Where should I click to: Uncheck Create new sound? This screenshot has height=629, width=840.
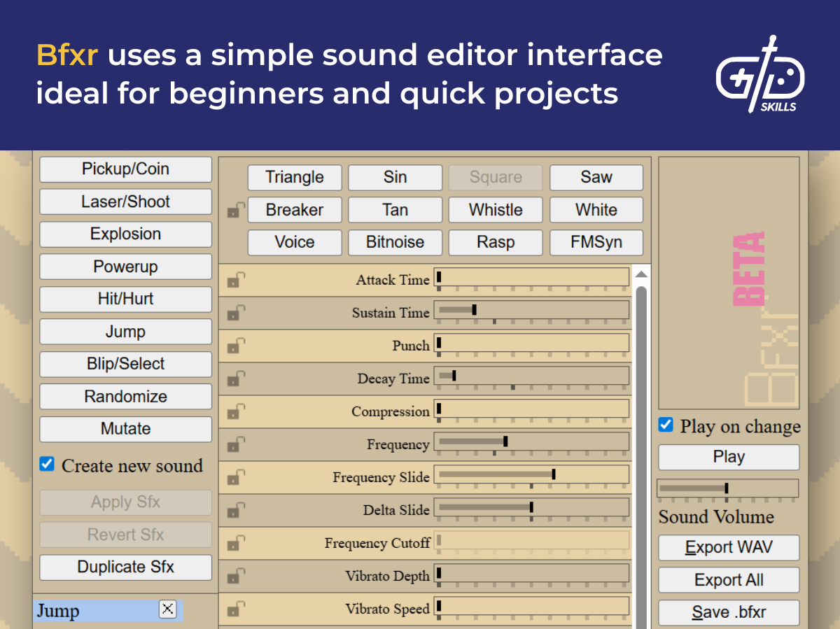pos(46,464)
